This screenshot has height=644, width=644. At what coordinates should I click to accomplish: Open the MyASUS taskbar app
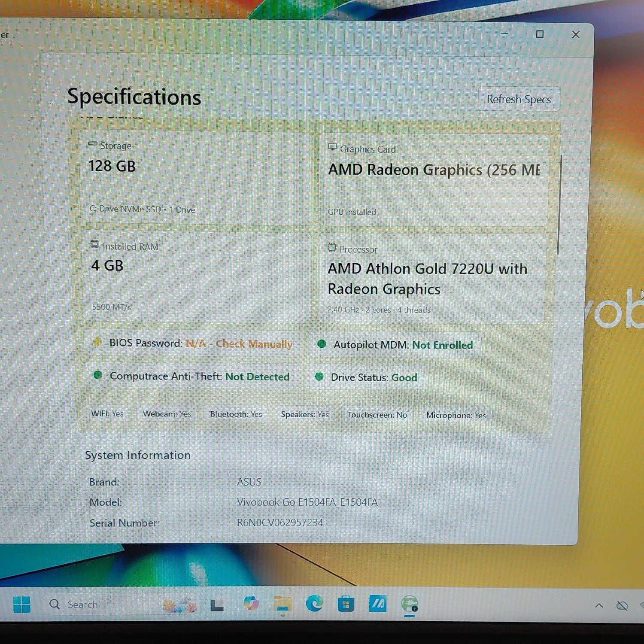(378, 604)
